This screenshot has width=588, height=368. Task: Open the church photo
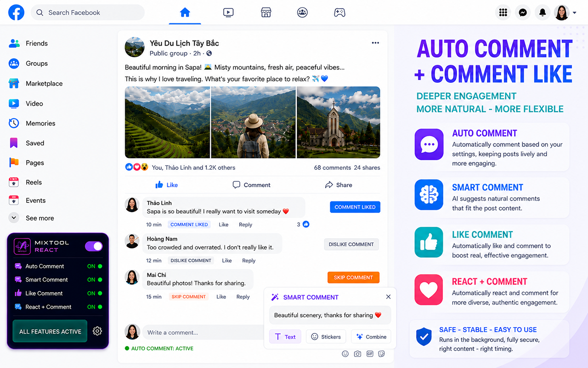(x=339, y=122)
